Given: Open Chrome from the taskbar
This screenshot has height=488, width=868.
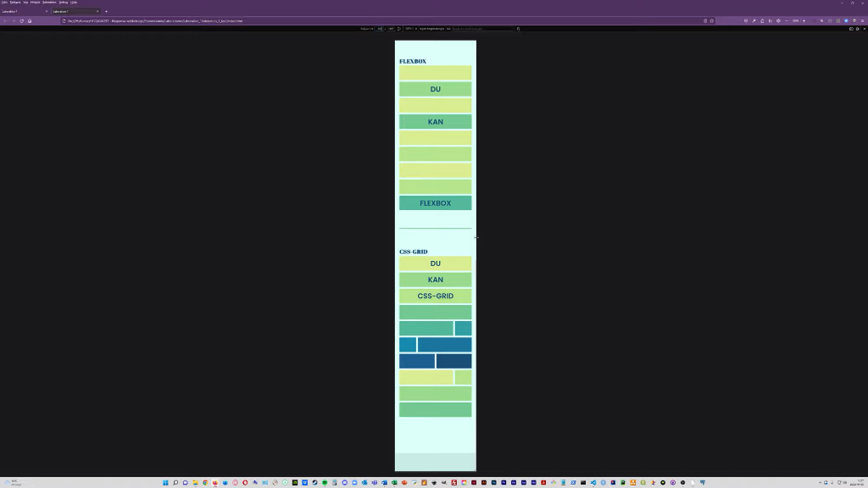Looking at the screenshot, I should pos(205,482).
